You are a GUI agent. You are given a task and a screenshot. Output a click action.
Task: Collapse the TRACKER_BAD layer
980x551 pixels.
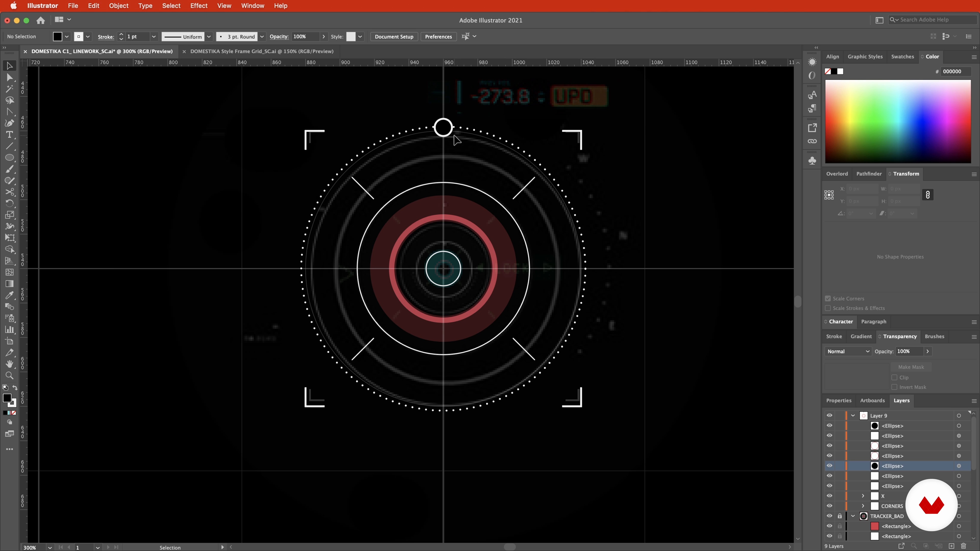pyautogui.click(x=853, y=516)
